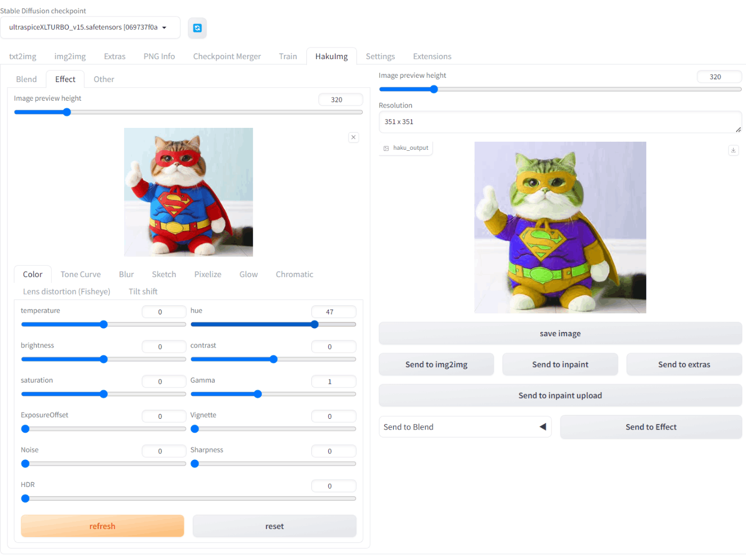Screen dimensions: 746x560
Task: Click Send to inpaint upload button
Action: click(x=560, y=395)
